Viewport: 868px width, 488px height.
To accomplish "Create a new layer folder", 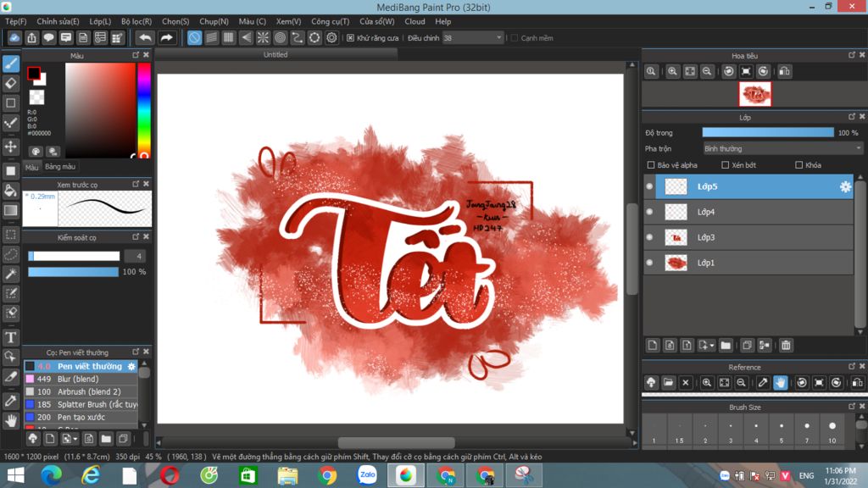I will [726, 346].
